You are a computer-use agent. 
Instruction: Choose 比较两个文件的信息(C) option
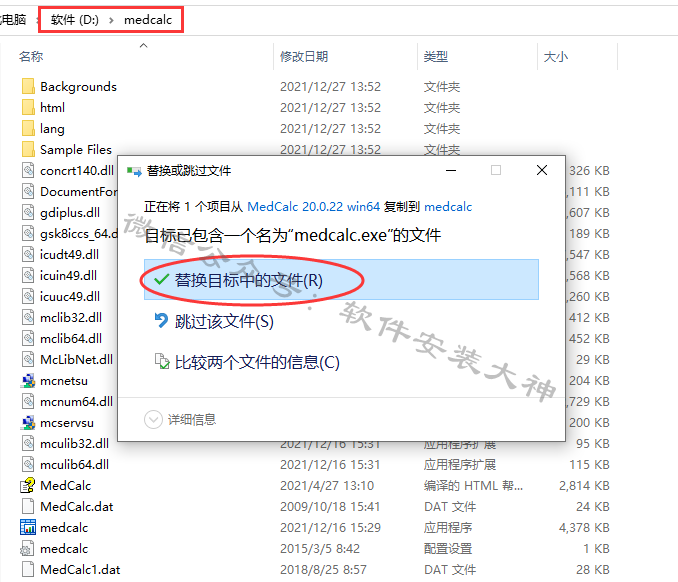point(341,362)
